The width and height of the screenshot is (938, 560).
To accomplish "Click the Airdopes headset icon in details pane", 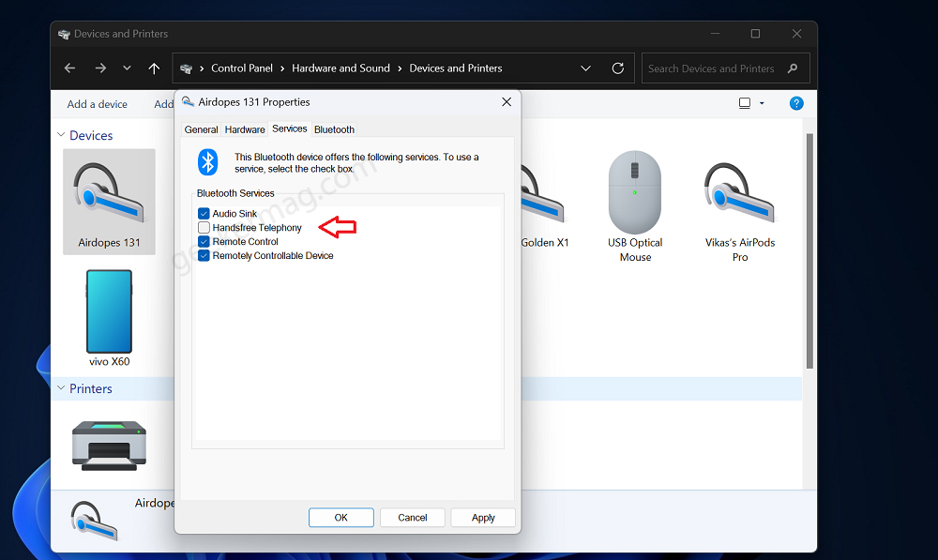I will 94,521.
